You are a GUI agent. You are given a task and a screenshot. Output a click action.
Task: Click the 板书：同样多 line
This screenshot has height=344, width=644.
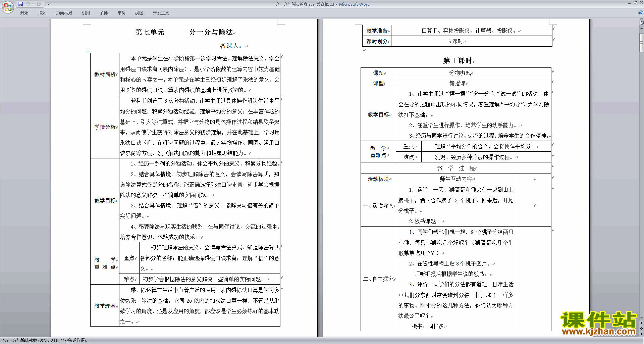(428, 326)
